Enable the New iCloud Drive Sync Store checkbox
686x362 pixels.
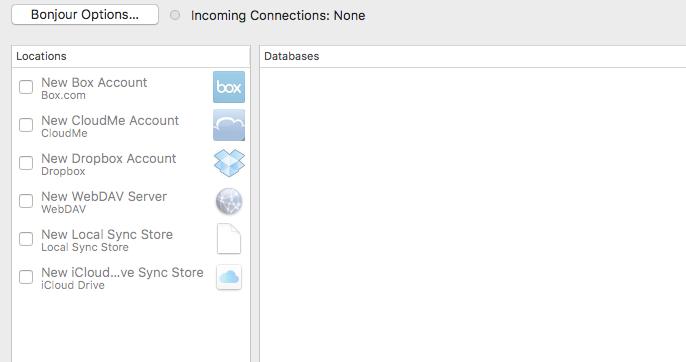[x=26, y=277]
